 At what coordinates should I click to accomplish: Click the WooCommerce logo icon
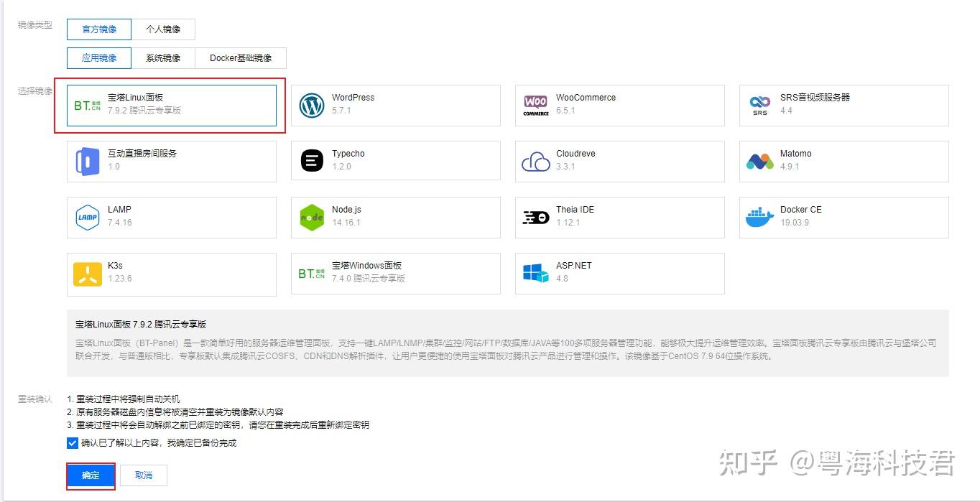536,106
